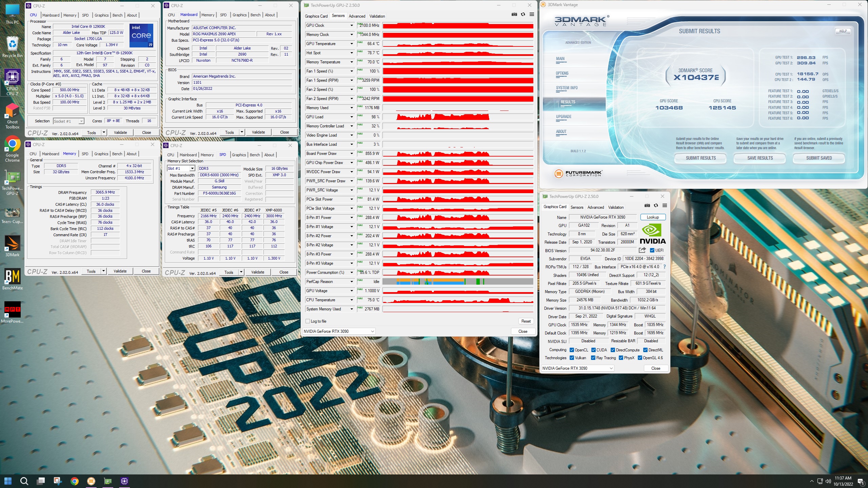This screenshot has height=488, width=868.
Task: Expand GPU Load sensor dropdown
Action: coord(352,117)
